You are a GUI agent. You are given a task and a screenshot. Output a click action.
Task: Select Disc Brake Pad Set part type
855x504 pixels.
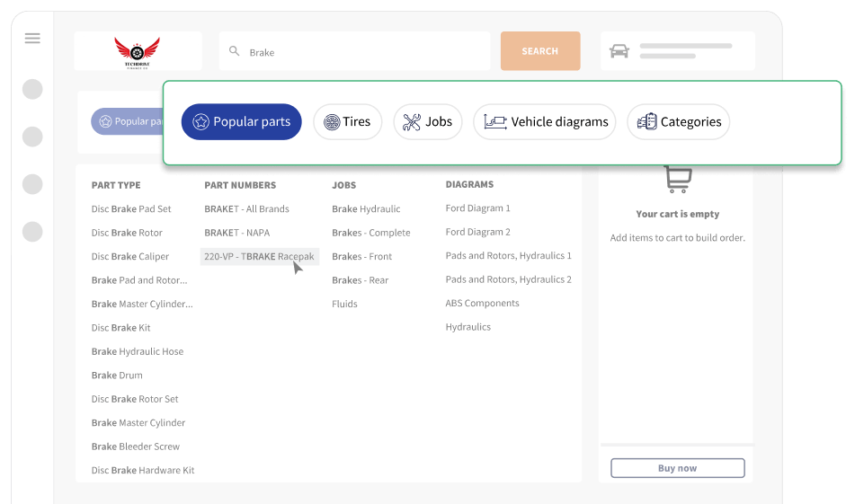coord(131,209)
